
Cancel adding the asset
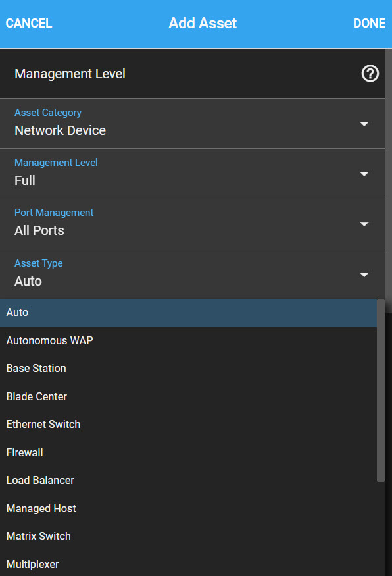click(29, 23)
